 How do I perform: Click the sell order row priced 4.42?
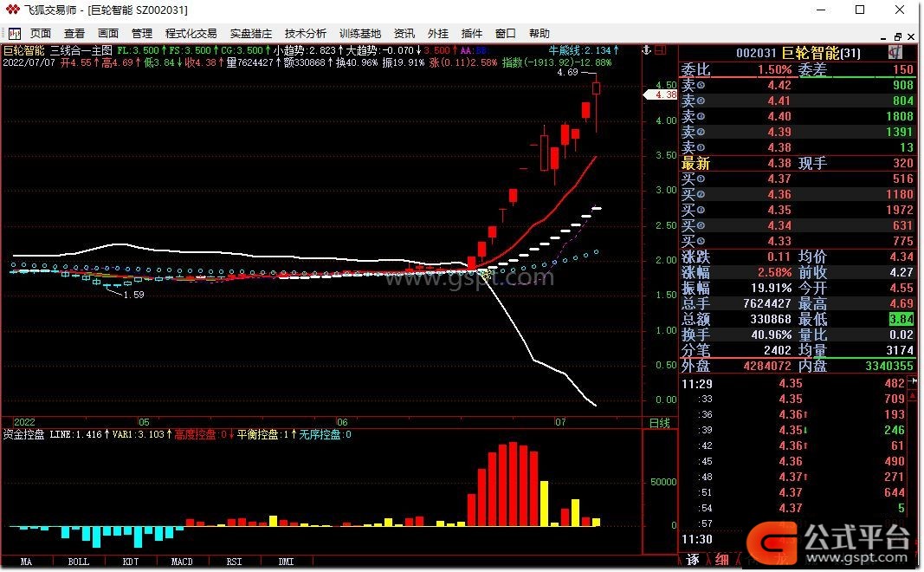click(798, 85)
